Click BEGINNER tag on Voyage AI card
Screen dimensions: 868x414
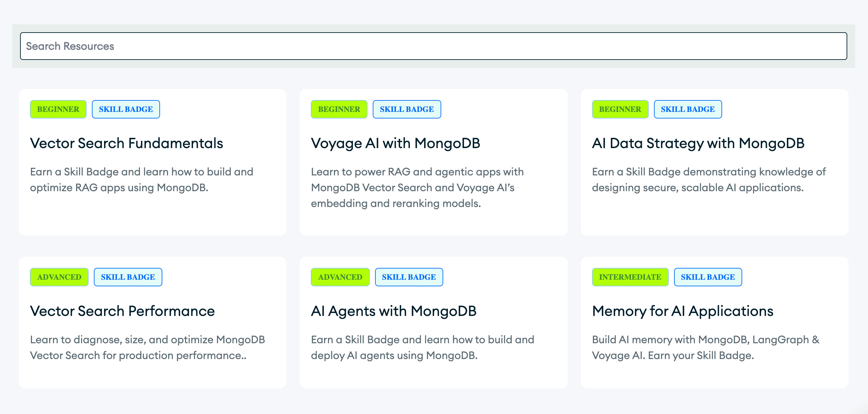[339, 109]
